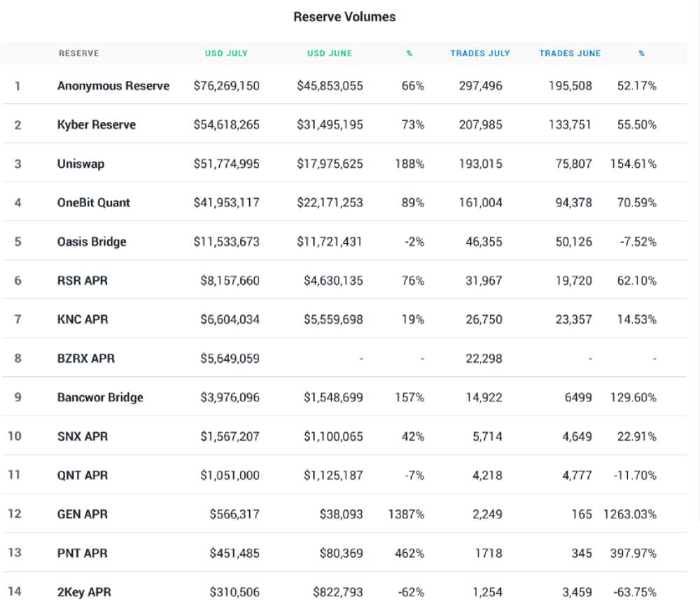The image size is (700, 606).
Task: Click the value "$310,506"
Action: coord(234,592)
